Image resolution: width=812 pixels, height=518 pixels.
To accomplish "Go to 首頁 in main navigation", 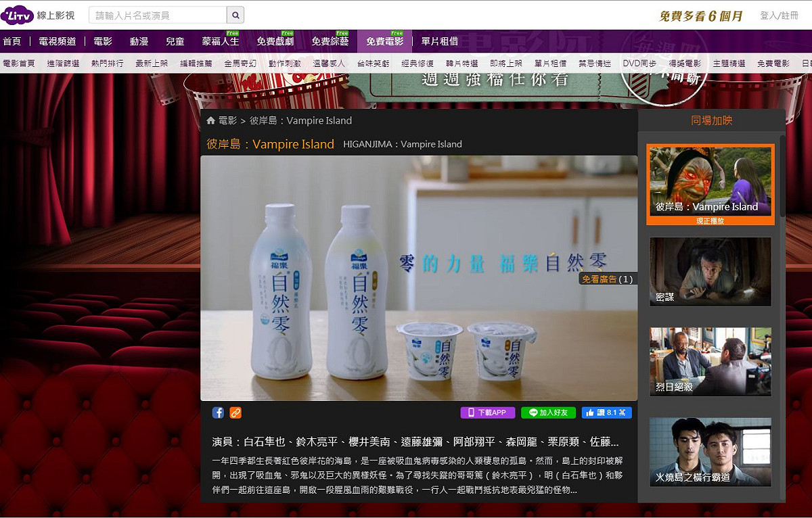I will (x=12, y=41).
